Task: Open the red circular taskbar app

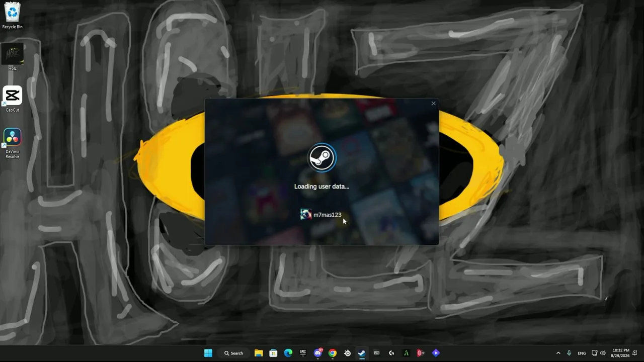Action: pos(421,353)
